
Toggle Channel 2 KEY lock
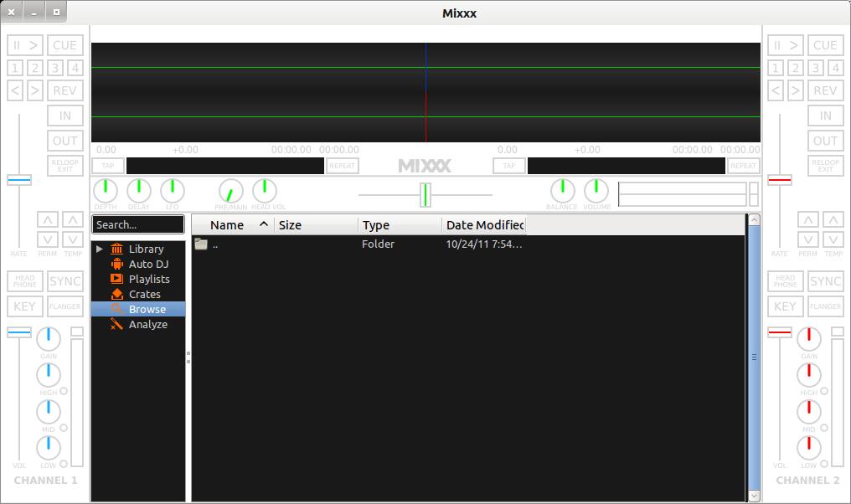pos(786,306)
